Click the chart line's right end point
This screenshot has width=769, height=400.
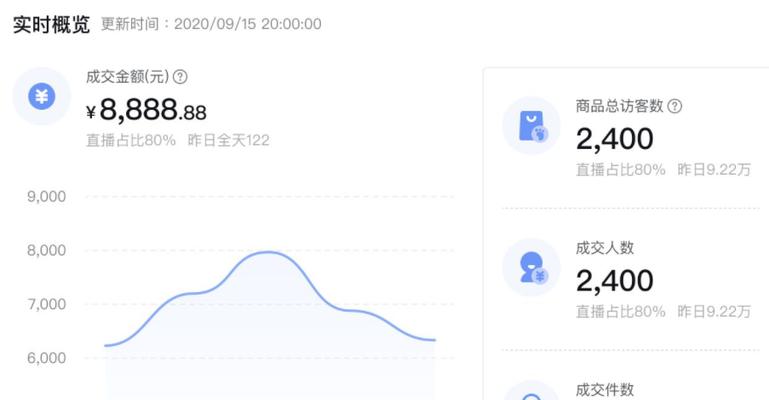point(435,340)
